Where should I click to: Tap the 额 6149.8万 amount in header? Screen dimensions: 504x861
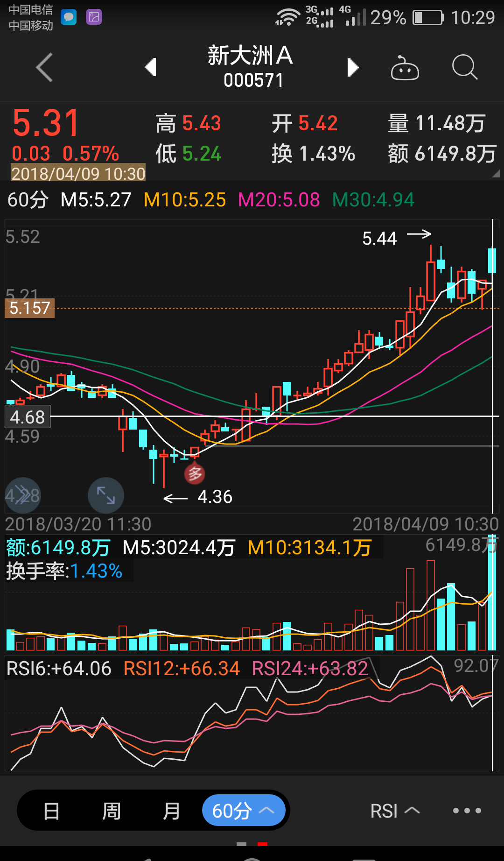pos(442,154)
